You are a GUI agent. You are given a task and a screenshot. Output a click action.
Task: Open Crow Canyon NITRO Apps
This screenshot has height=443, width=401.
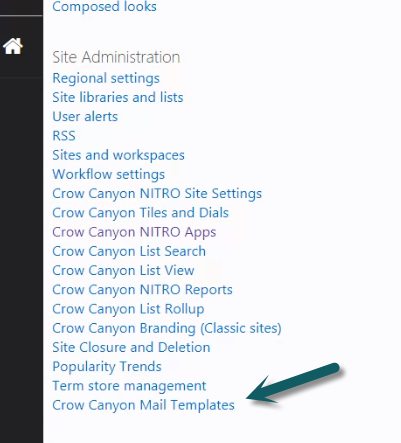[x=134, y=232]
